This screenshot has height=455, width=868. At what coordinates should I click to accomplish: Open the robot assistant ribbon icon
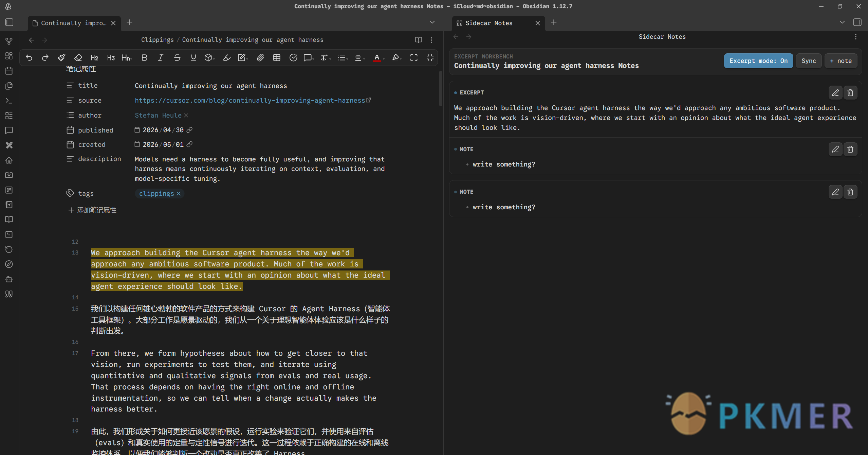coord(9,279)
